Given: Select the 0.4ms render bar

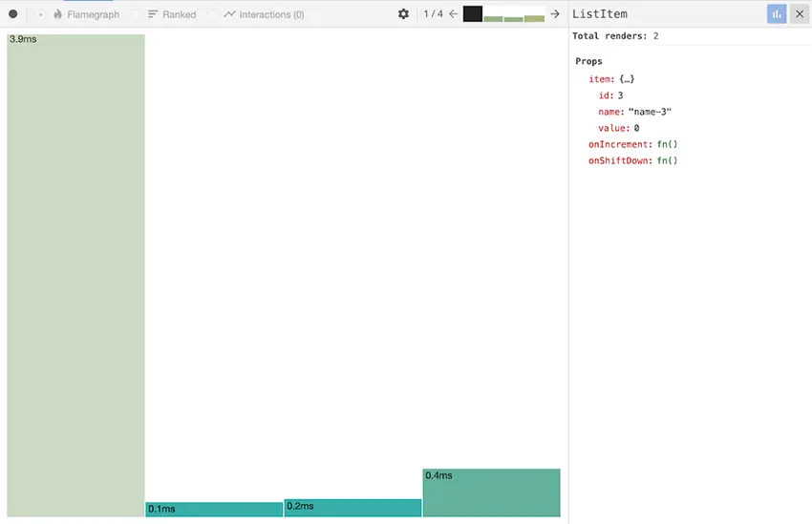Looking at the screenshot, I should tap(491, 493).
